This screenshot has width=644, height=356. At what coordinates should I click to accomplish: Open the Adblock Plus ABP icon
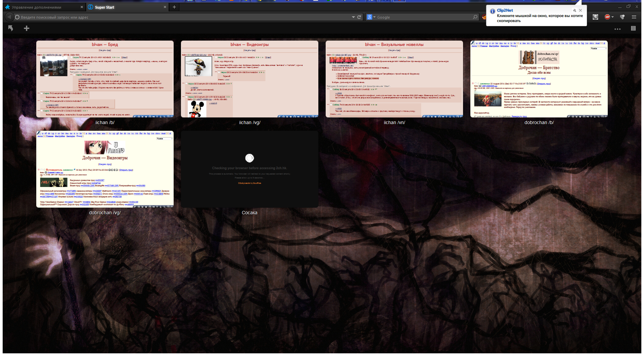point(607,17)
